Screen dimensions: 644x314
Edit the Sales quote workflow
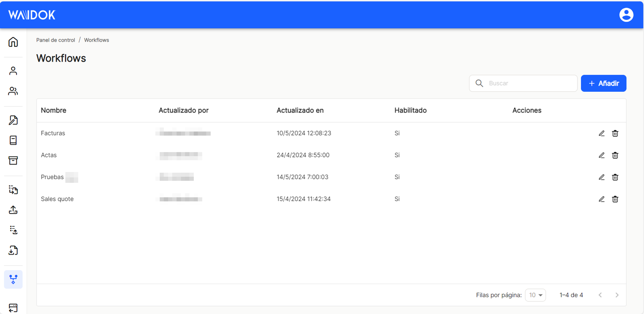pos(602,199)
